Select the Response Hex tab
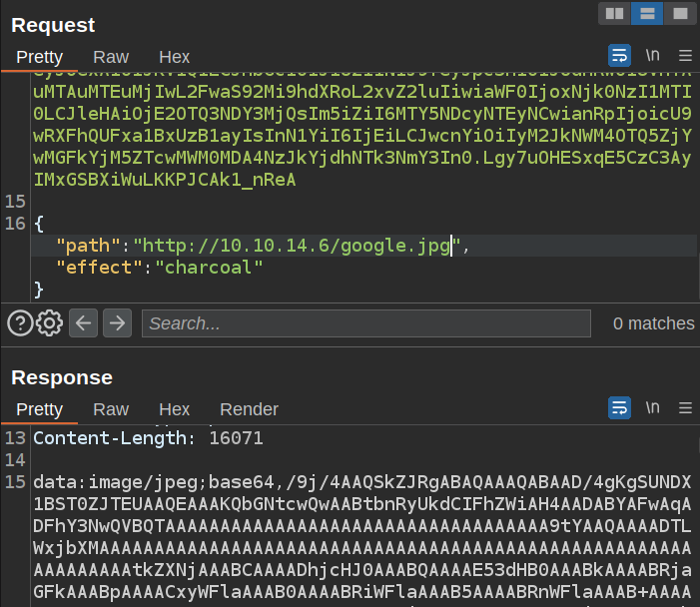Screen dimensions: 700x607 tap(174, 409)
